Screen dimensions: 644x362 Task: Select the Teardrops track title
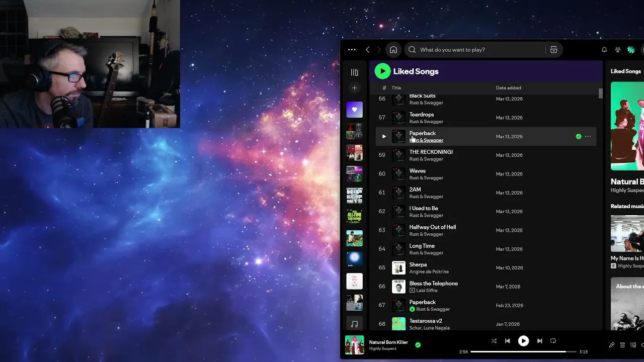[x=422, y=115]
